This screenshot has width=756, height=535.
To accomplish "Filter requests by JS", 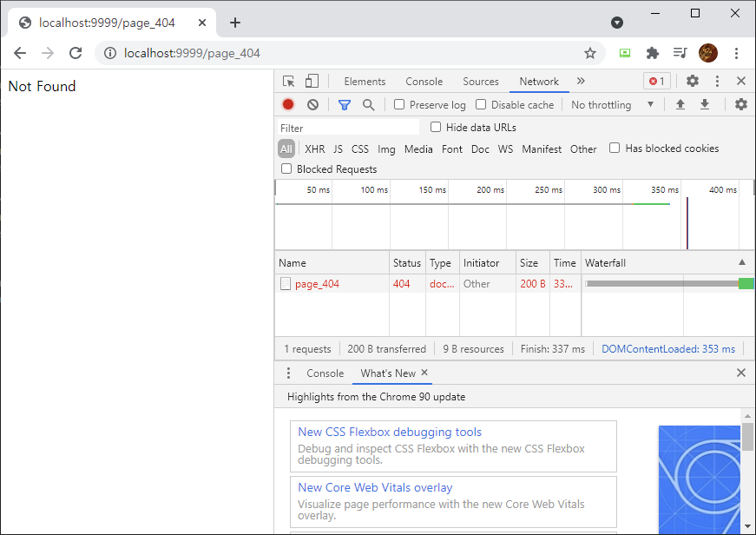I will tap(338, 149).
